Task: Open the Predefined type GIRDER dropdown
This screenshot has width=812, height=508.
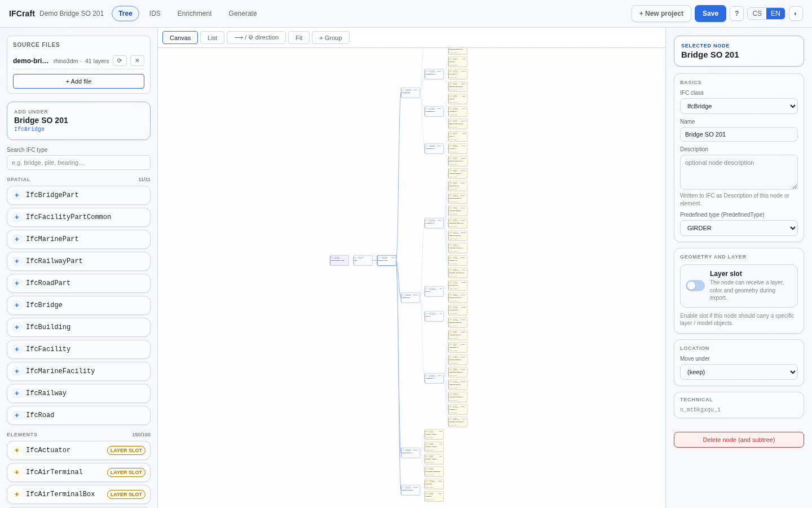Action: [739, 228]
